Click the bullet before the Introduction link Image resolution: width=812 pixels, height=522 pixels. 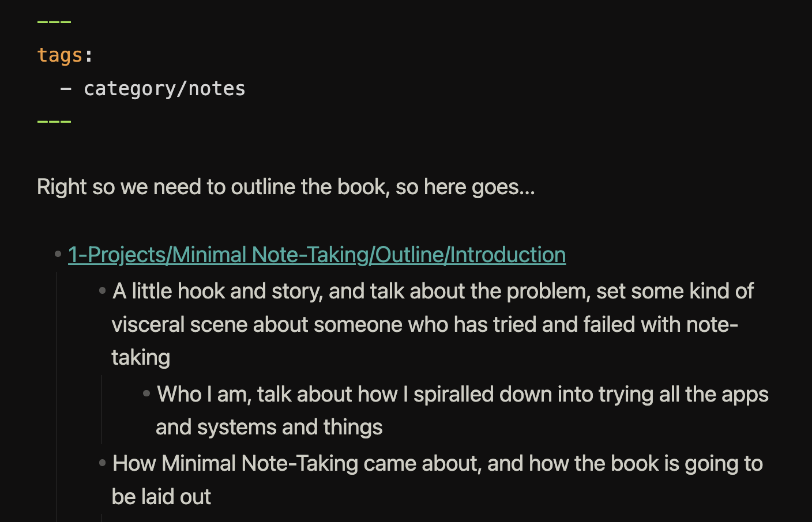pyautogui.click(x=58, y=254)
